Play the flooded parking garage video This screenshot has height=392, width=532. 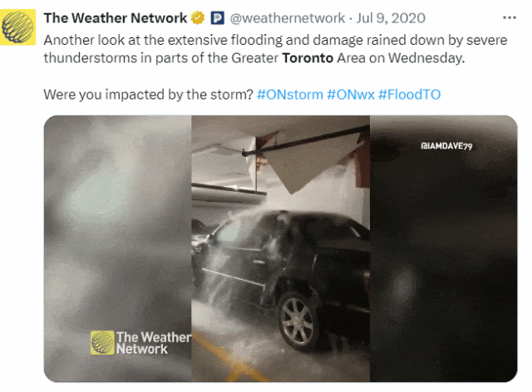(x=281, y=248)
